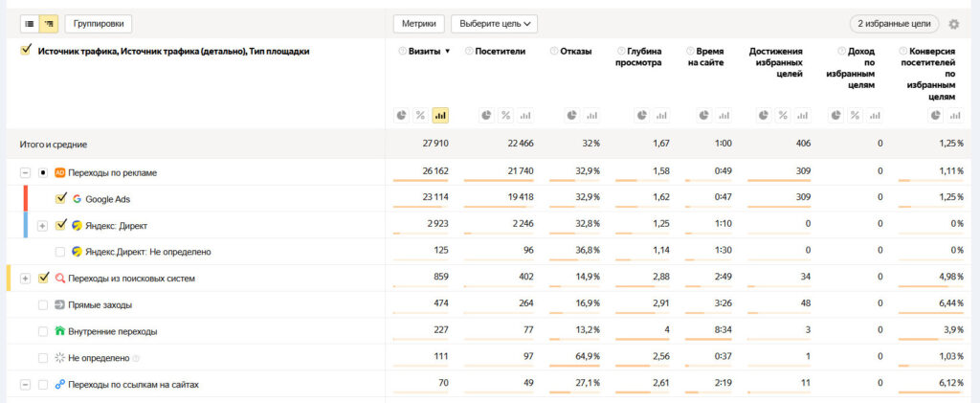
Task: Toggle the select-all checkbox in header
Action: [26, 50]
